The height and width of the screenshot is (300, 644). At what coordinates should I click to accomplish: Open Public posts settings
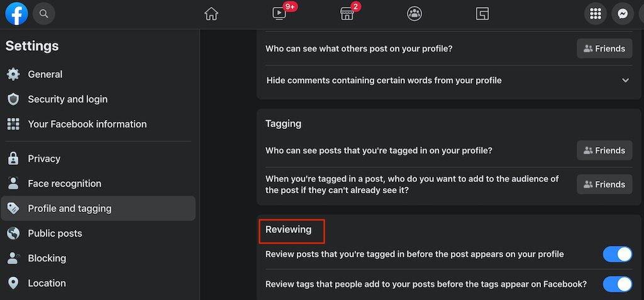click(x=98, y=233)
